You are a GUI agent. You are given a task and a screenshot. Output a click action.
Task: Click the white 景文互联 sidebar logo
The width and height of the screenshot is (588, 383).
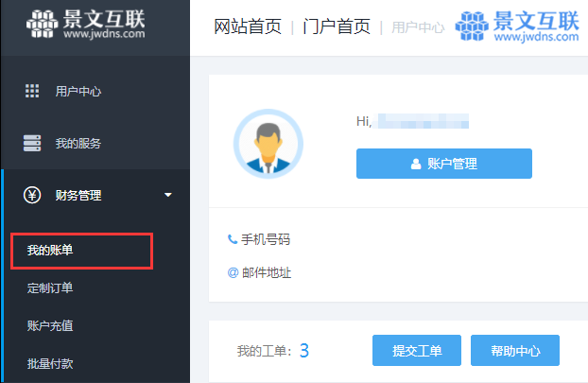click(85, 24)
